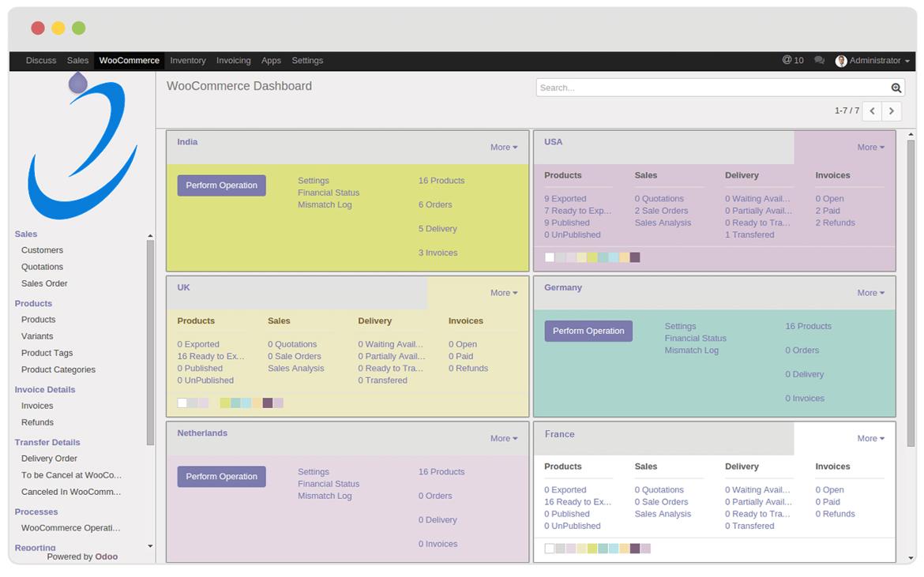Screen dimensions: 924x577
Task: Pick dark purple swatch on USA card
Action: [x=635, y=257]
